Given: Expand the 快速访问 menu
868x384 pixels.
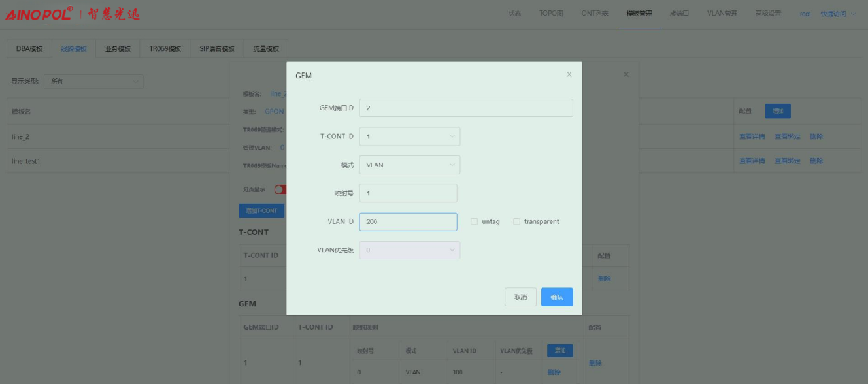Looking at the screenshot, I should tap(837, 14).
